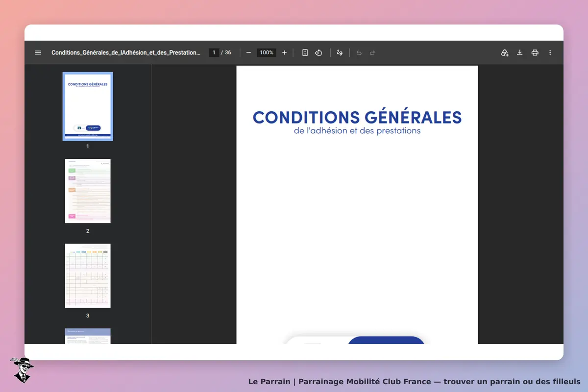588x392 pixels.
Task: Click the zoom in plus icon
Action: click(284, 52)
